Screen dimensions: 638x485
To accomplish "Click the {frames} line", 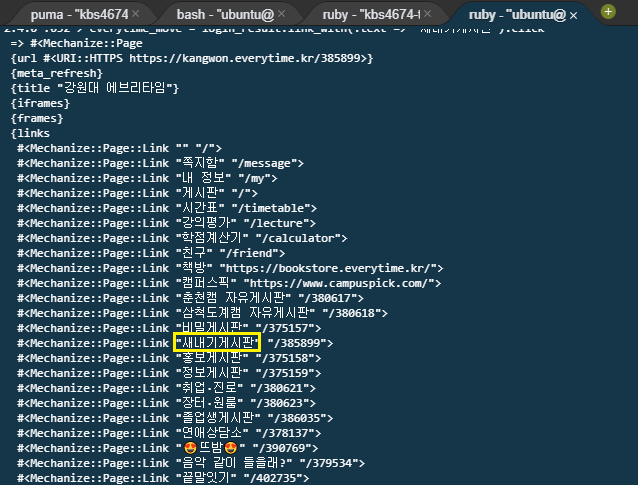I will (37, 118).
